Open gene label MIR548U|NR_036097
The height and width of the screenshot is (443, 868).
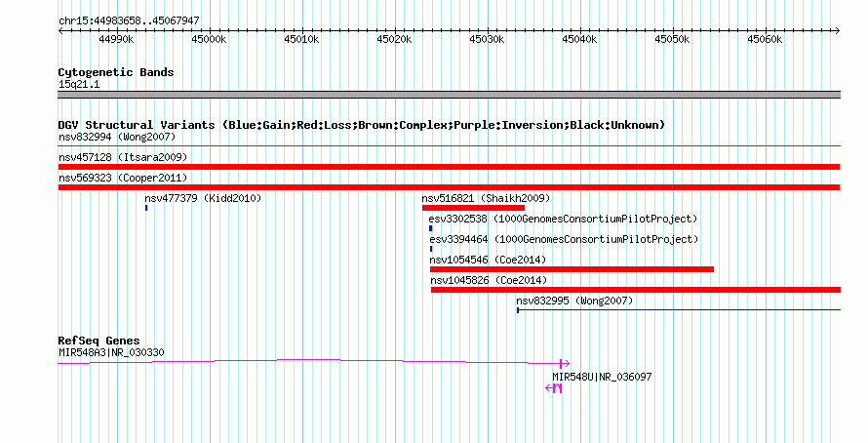[603, 377]
